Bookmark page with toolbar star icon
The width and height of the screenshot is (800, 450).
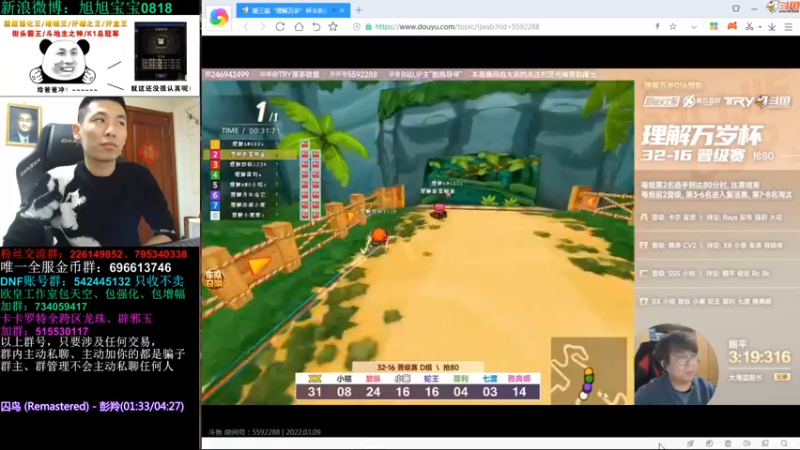pyautogui.click(x=333, y=27)
